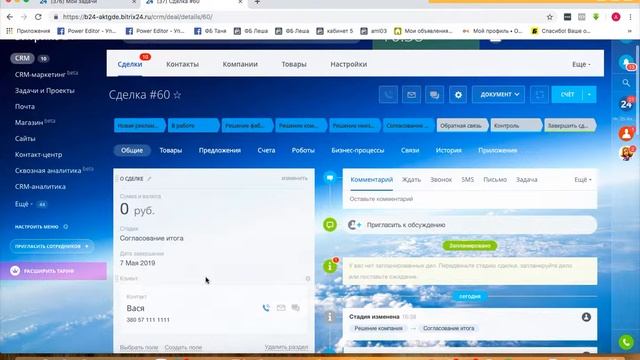Select SMS timeline tab
The height and width of the screenshot is (360, 640).
click(468, 180)
